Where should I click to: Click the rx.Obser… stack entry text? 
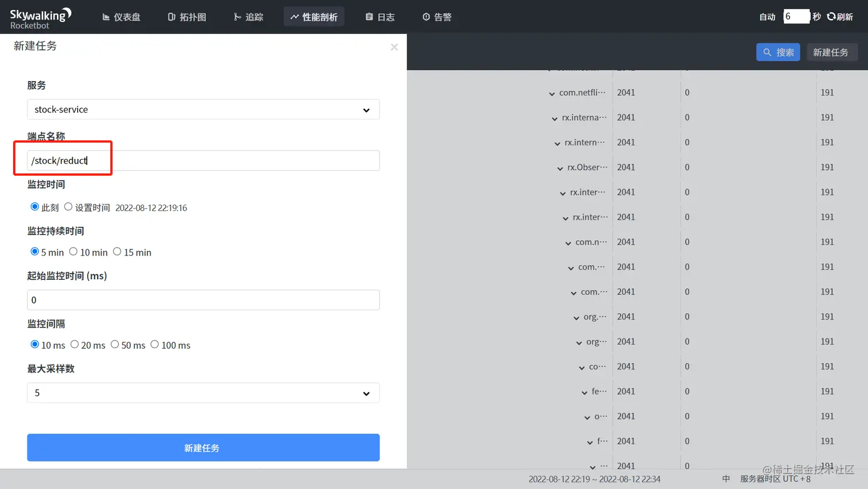coord(587,167)
